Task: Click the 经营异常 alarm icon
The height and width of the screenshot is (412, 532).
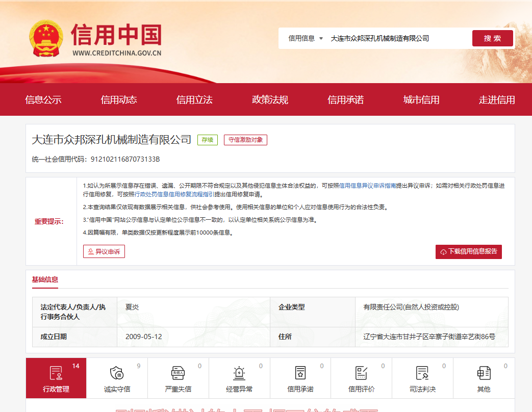Action: 239,373
